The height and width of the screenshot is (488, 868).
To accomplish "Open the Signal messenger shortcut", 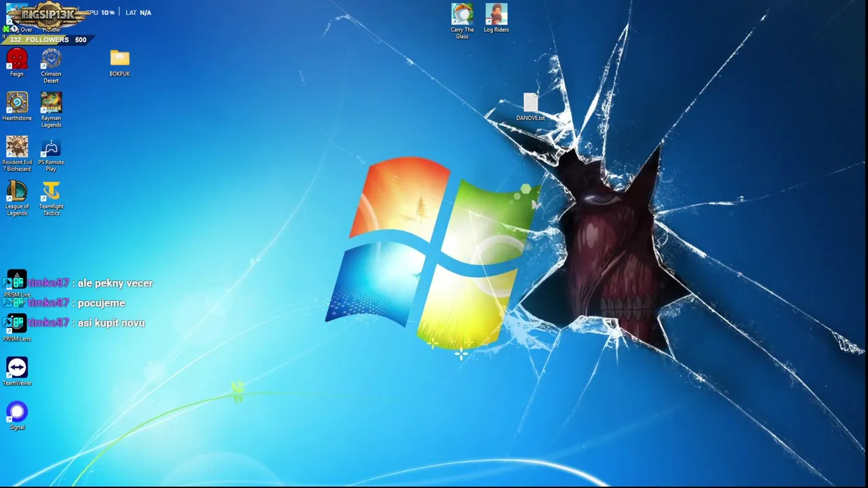I will click(x=17, y=415).
